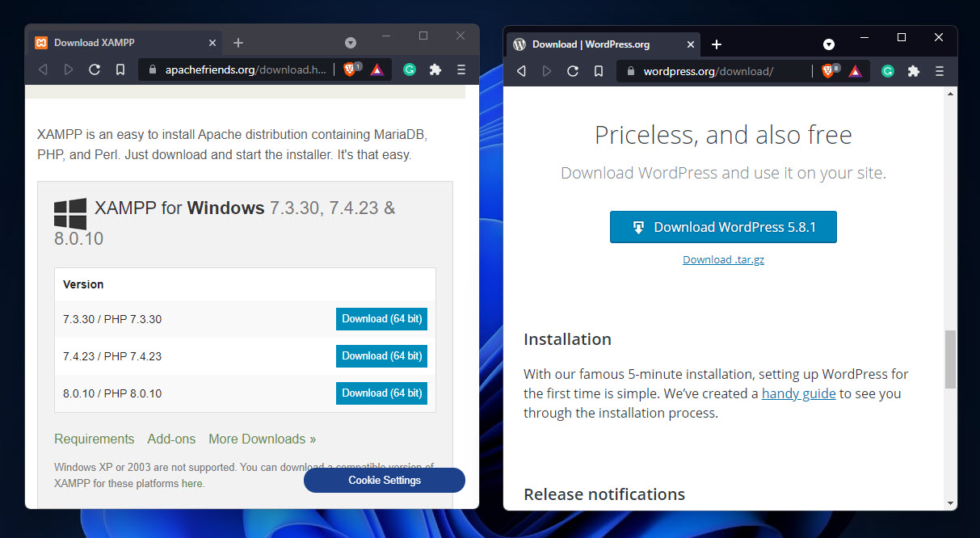Click Brave Rewards triangle icon in WordPress window

(x=856, y=71)
